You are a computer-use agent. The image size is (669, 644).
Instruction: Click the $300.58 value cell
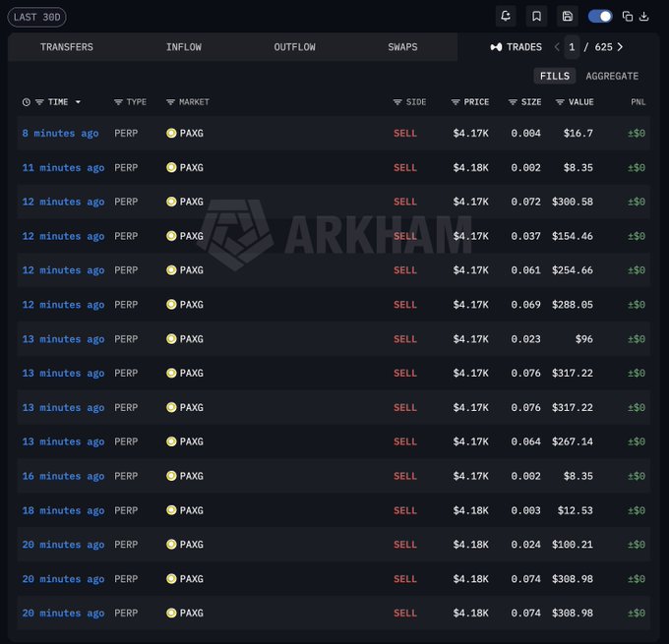pyautogui.click(x=573, y=202)
